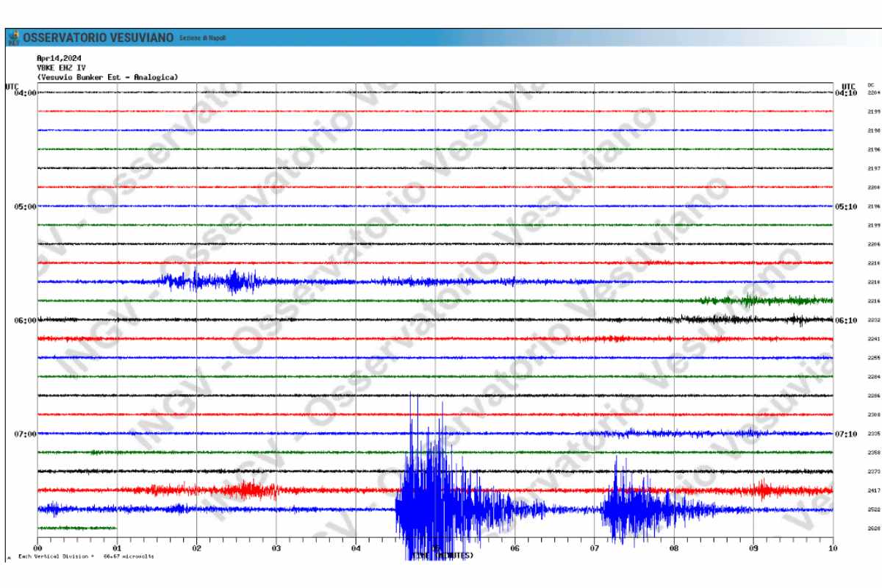Click the short green trace on bottom row
Screen dimensions: 882x588
pyautogui.click(x=77, y=528)
